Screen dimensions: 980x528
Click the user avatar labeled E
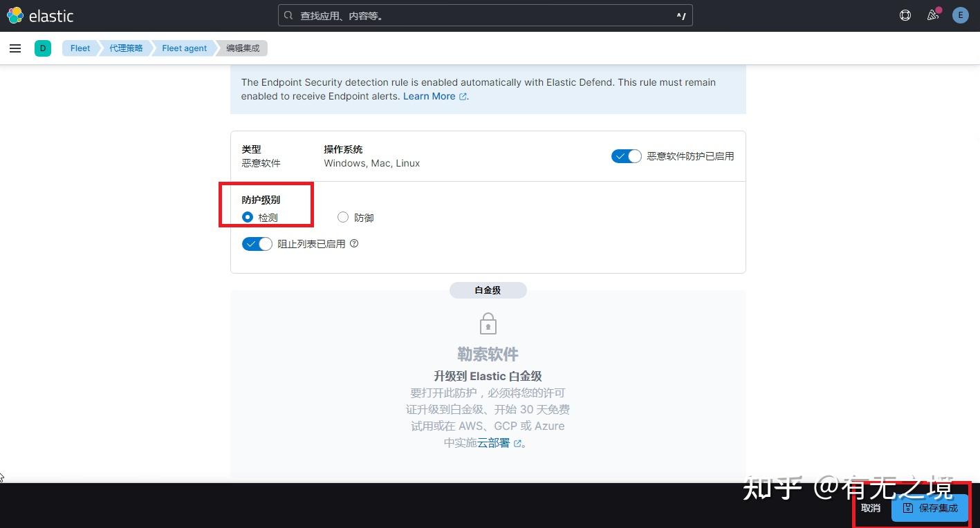pos(960,15)
